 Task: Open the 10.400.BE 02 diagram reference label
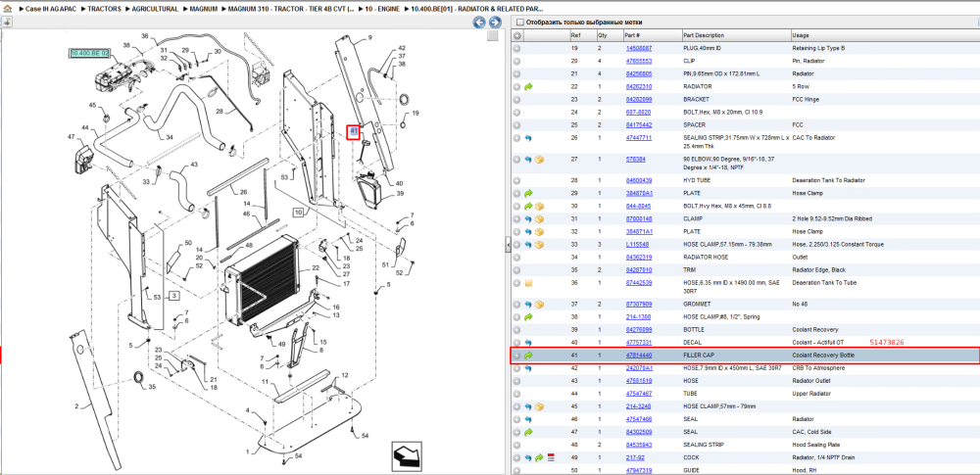point(89,53)
